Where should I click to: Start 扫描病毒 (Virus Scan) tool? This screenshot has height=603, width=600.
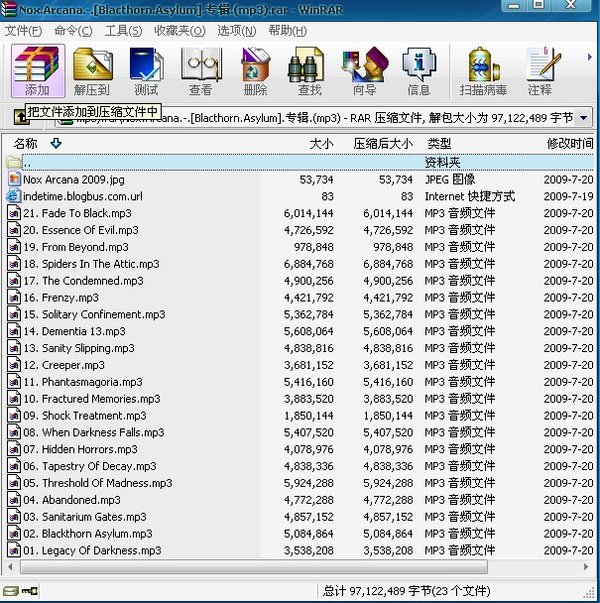483,71
